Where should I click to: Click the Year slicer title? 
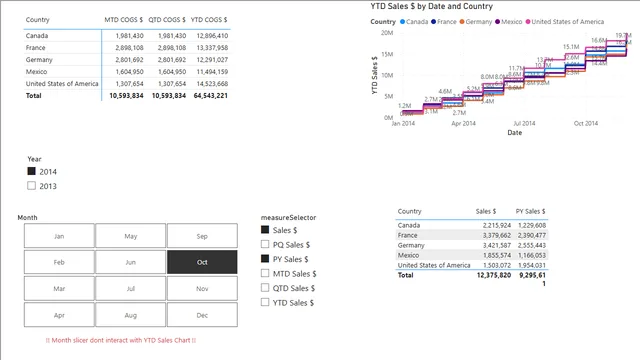34,159
